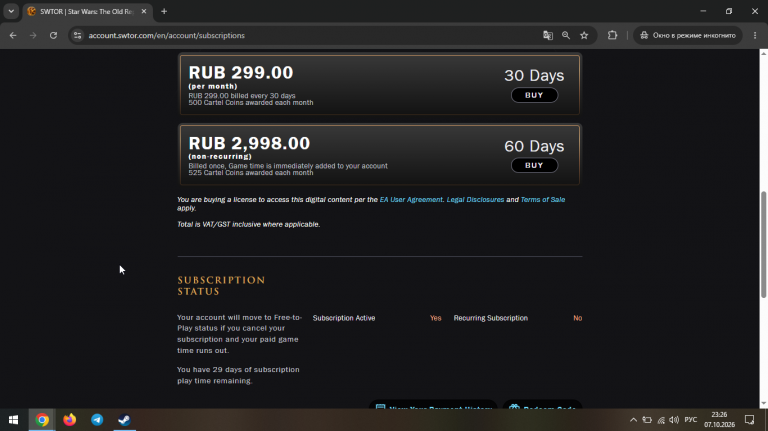Screen dimensions: 768x431
Task: Show hidden system tray icons
Action: (x=633, y=420)
